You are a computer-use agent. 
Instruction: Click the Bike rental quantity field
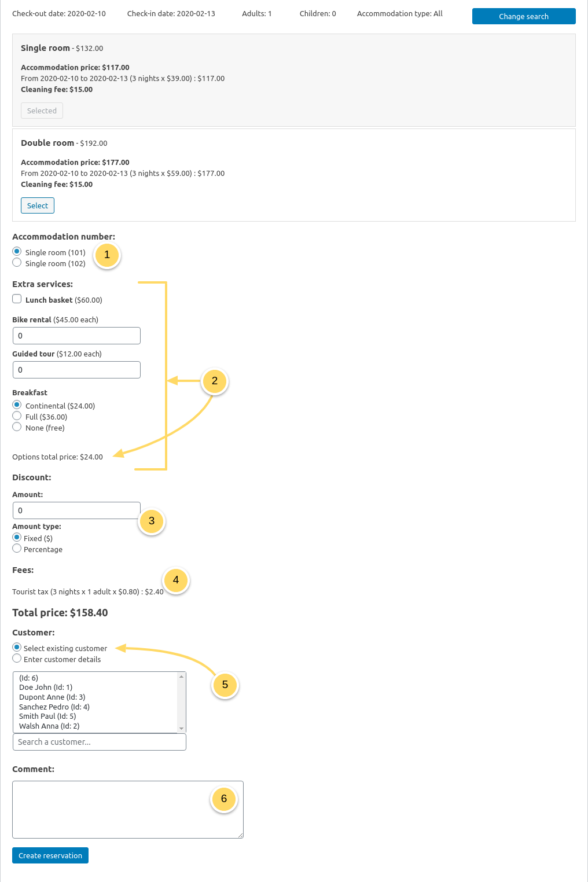(76, 335)
